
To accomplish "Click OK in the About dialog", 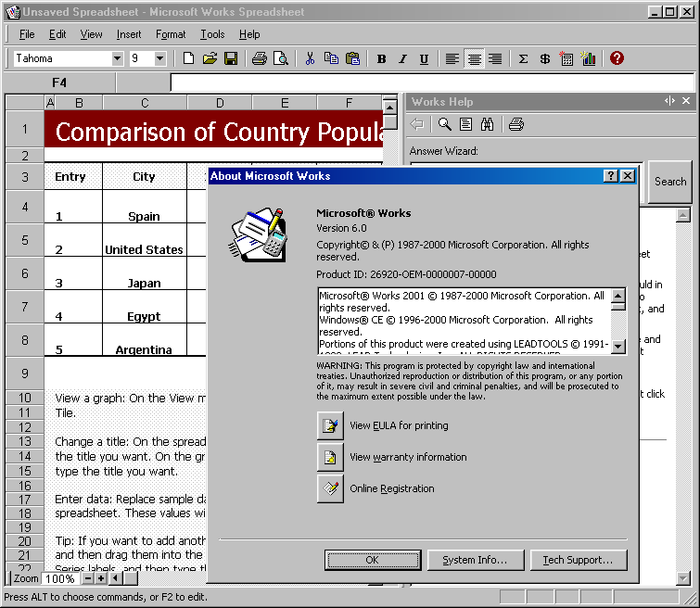I will tap(373, 560).
